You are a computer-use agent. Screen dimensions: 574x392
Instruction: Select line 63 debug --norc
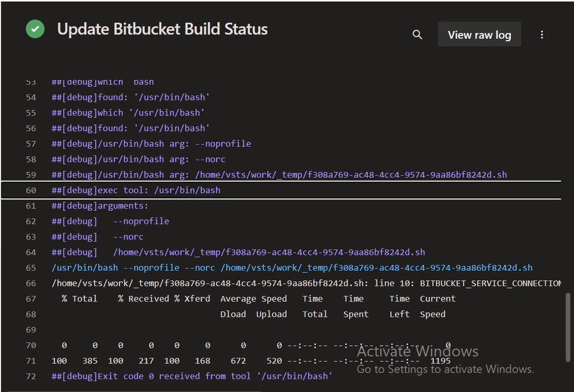(x=97, y=237)
